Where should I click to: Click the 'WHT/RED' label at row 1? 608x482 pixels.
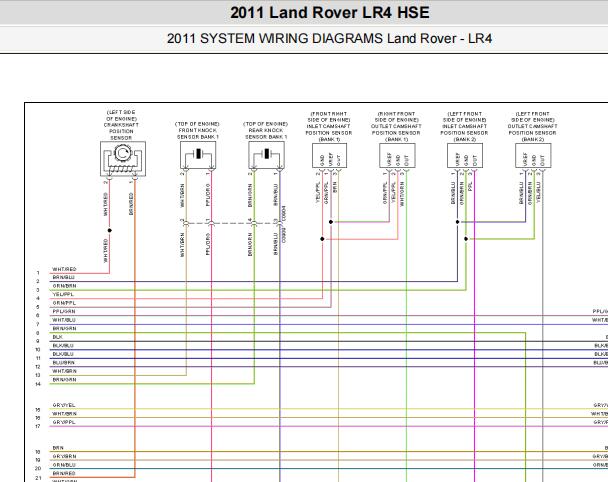tap(64, 269)
